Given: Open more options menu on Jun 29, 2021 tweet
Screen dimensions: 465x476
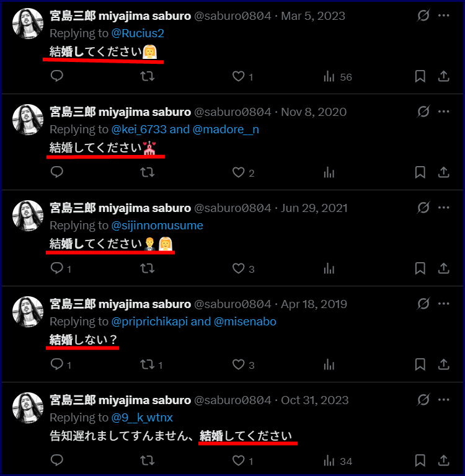Looking at the screenshot, I should pos(443,208).
